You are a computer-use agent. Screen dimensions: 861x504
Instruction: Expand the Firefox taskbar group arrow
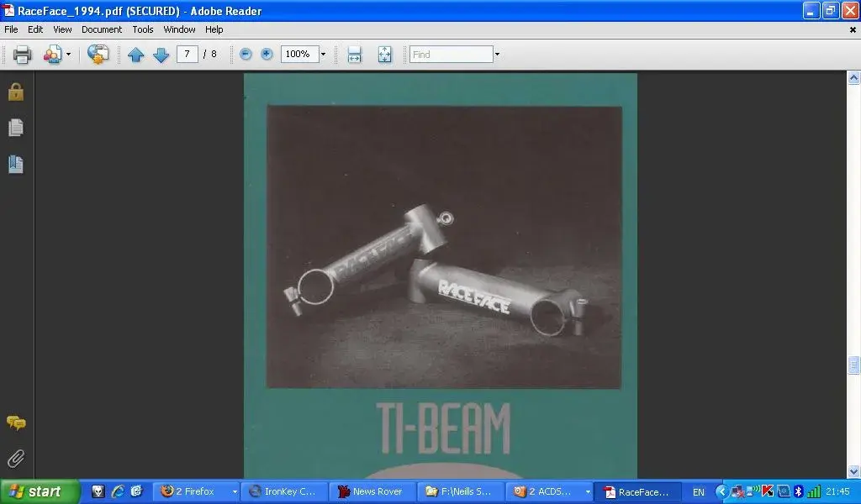[235, 491]
